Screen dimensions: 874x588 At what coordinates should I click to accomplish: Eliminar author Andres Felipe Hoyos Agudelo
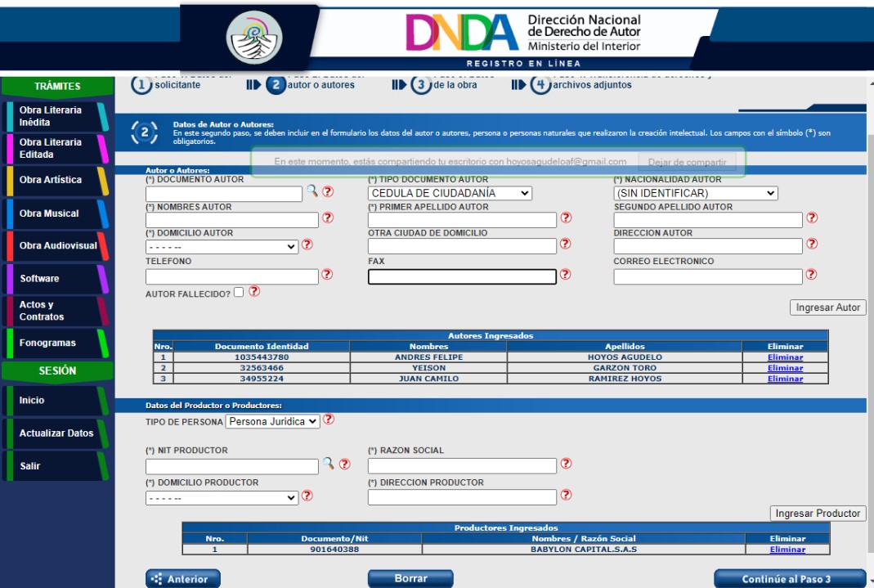[785, 357]
